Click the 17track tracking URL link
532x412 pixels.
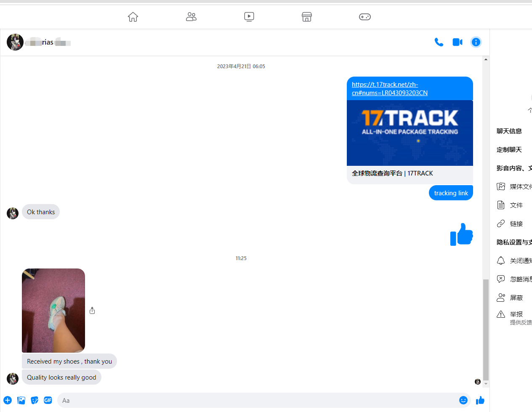click(389, 89)
